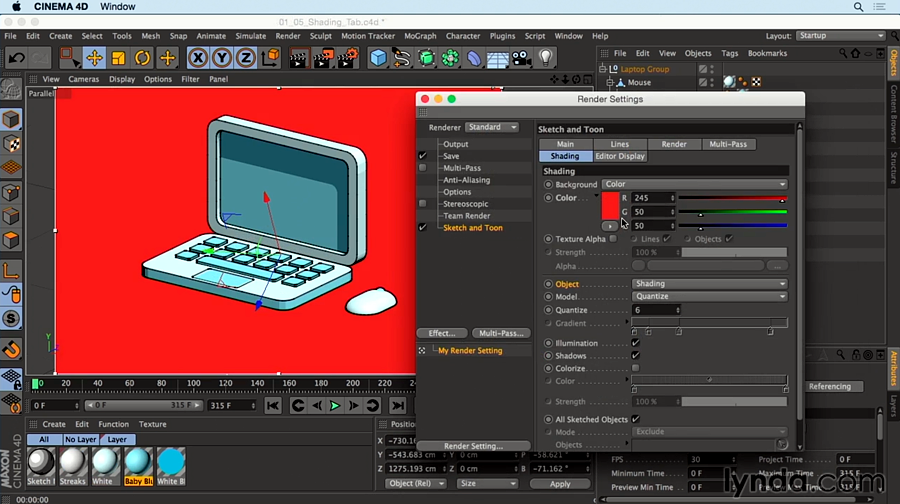Open the MoGraph menu
900x504 pixels.
(x=420, y=36)
